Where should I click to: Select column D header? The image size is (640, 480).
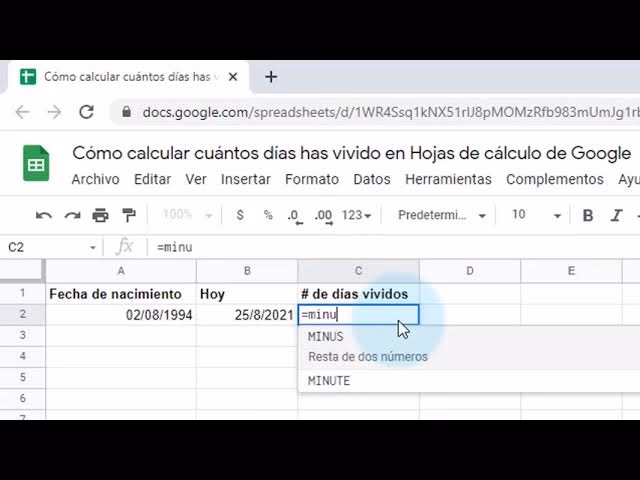pyautogui.click(x=470, y=271)
